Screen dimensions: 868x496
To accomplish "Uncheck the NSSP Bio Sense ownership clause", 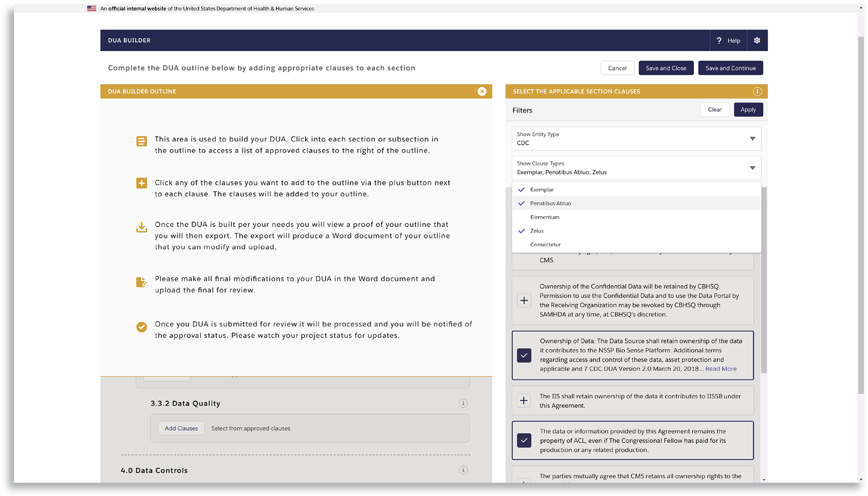I will pos(524,355).
